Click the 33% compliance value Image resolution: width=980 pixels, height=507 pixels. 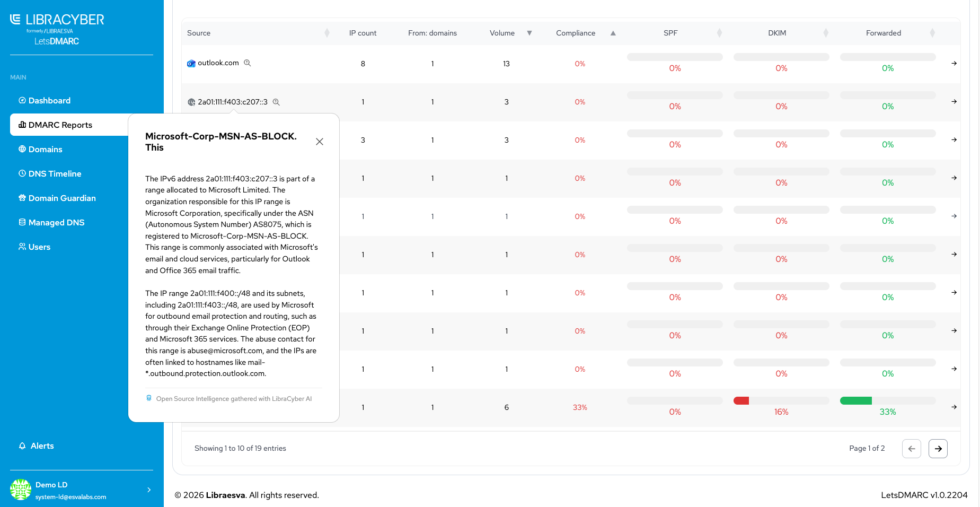tap(580, 407)
